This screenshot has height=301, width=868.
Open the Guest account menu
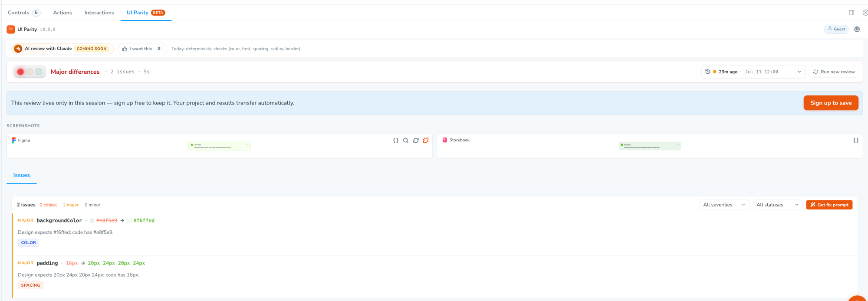pyautogui.click(x=836, y=29)
